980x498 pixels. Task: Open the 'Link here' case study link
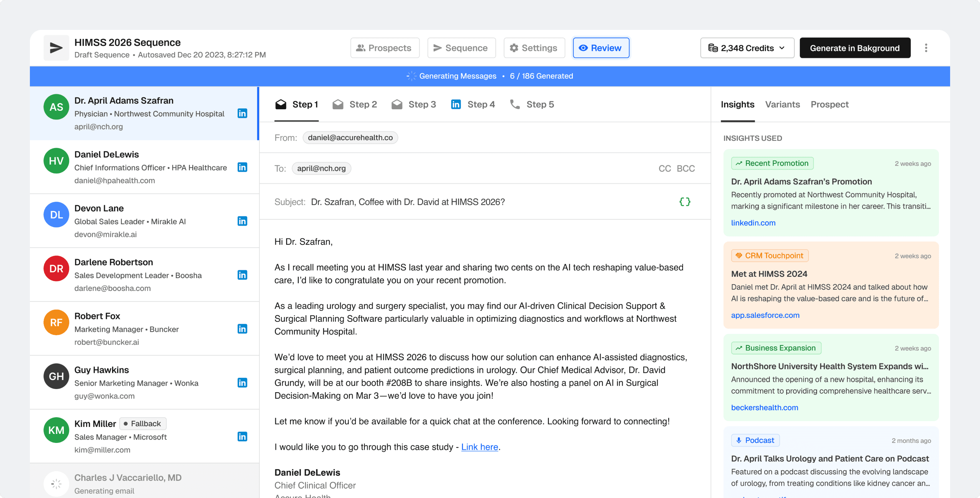tap(479, 447)
